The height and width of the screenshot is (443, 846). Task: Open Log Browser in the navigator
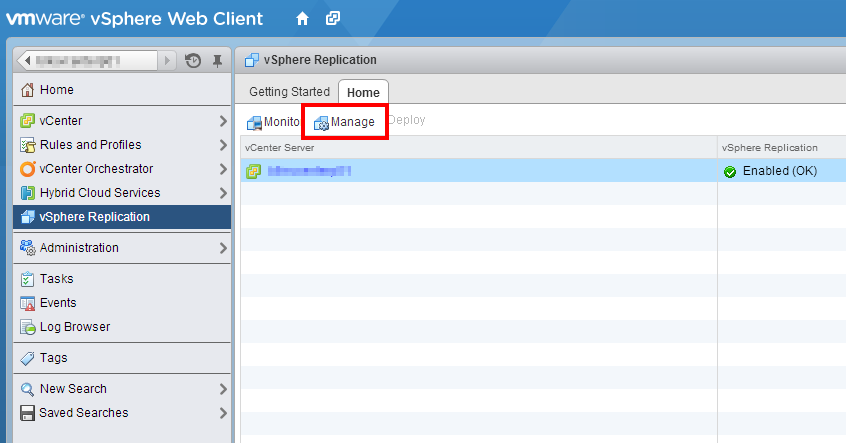pyautogui.click(x=122, y=327)
